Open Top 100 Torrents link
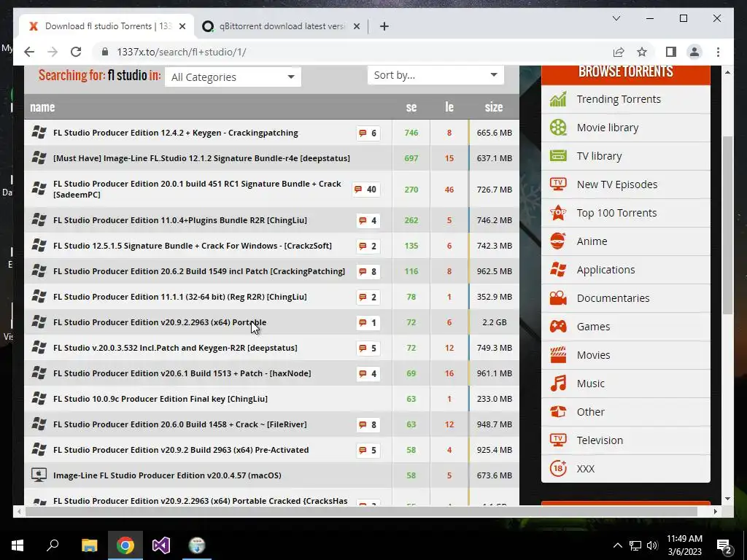Screen dimensions: 747x560 click(x=616, y=213)
